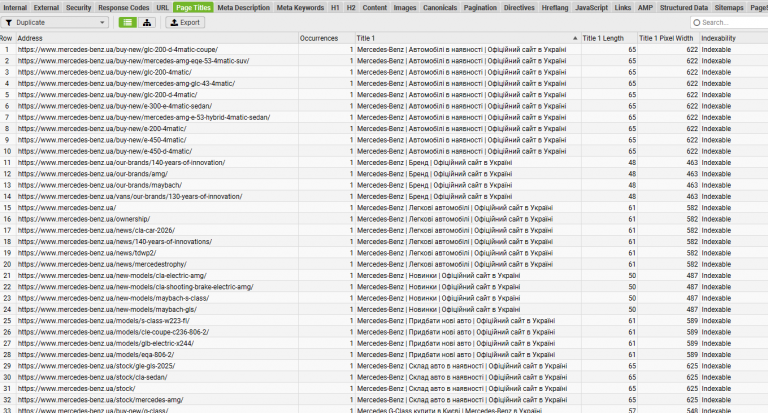Open the Duplicate filter dropdown

(55, 23)
